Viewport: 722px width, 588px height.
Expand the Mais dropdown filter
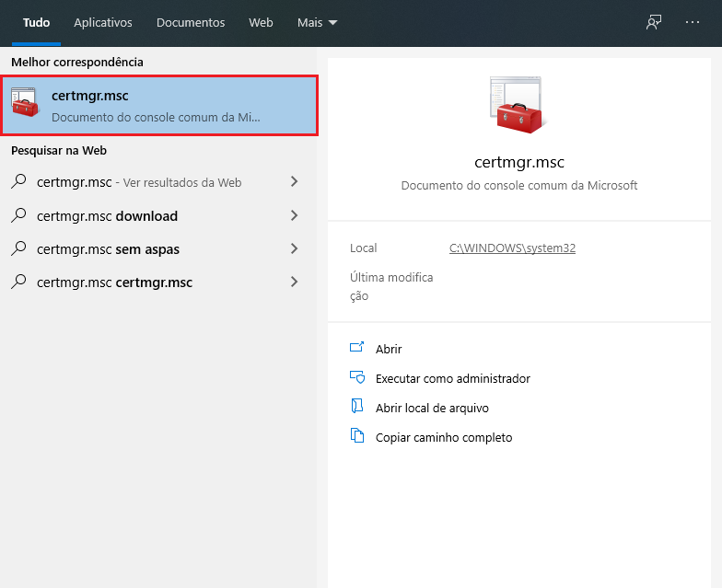pos(317,22)
